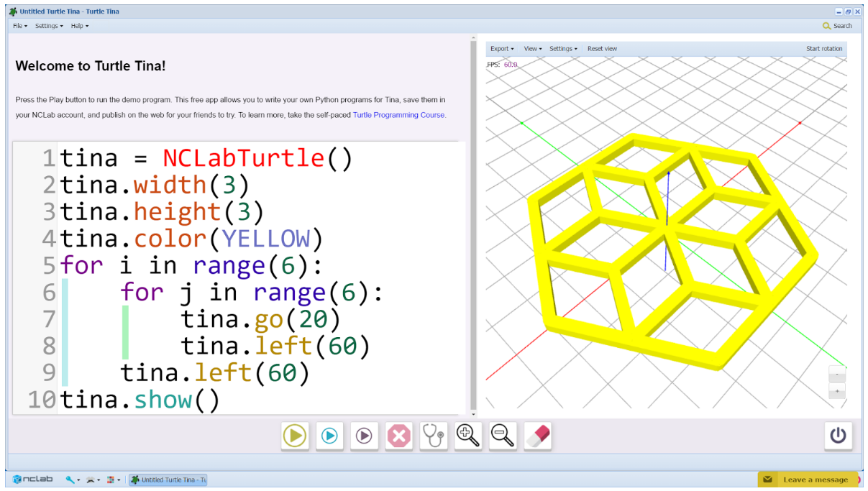Expand the Export dropdown in 3D viewer

coord(501,49)
